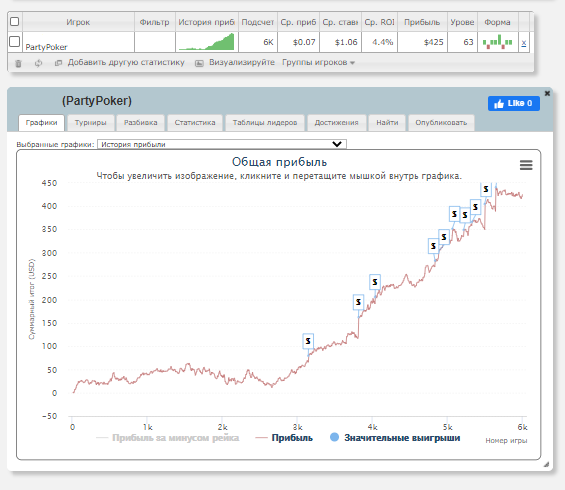The width and height of the screenshot is (565, 490).
Task: Sort by Ср. ROI column header
Action: pyautogui.click(x=379, y=22)
